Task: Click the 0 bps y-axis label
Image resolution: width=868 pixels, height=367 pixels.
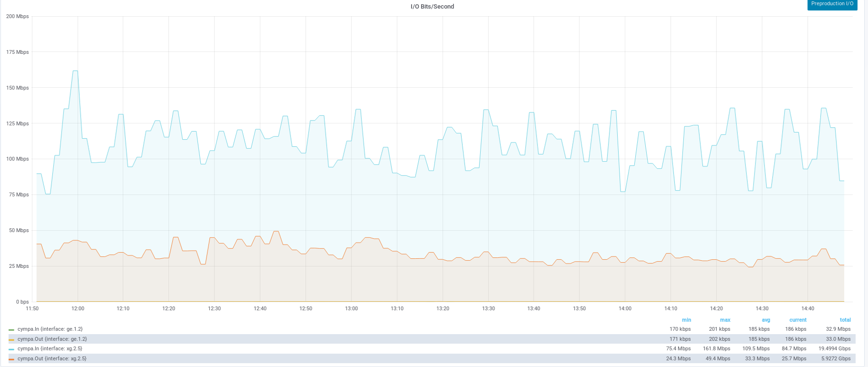Action: click(x=22, y=302)
